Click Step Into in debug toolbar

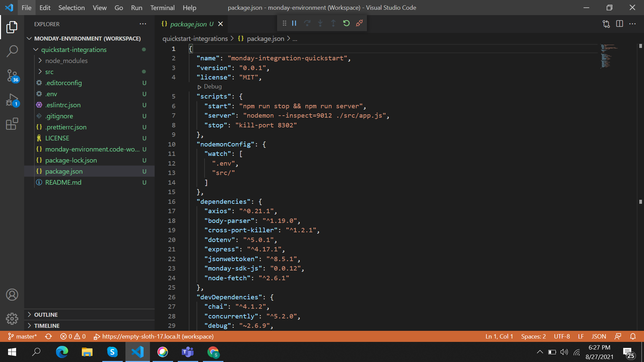[320, 23]
